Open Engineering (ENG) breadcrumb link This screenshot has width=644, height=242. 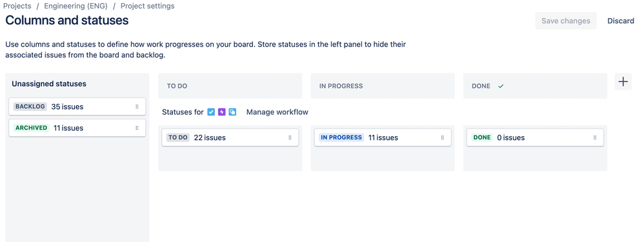tap(75, 6)
